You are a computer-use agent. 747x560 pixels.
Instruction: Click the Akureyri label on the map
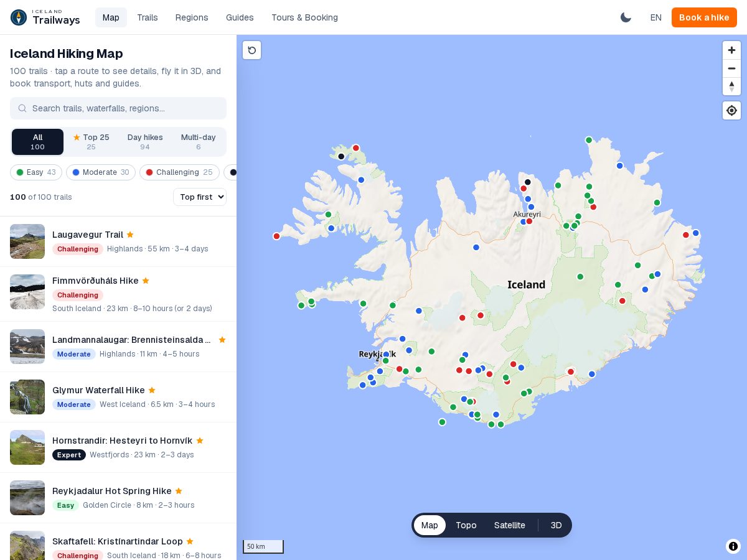pos(527,214)
